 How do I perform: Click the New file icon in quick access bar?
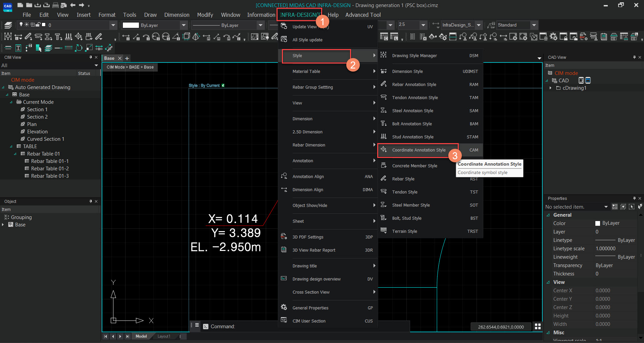coord(20,5)
